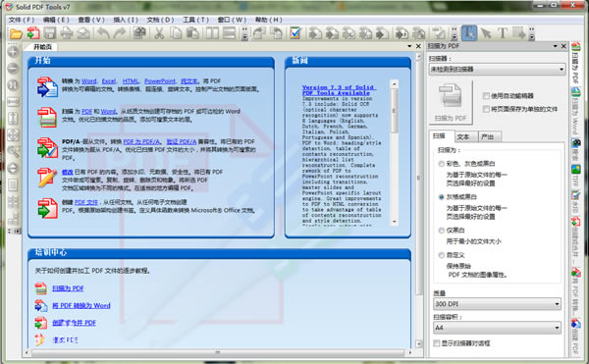
Task: Click the Zoom out minus icon on left toolbar
Action: point(13,68)
